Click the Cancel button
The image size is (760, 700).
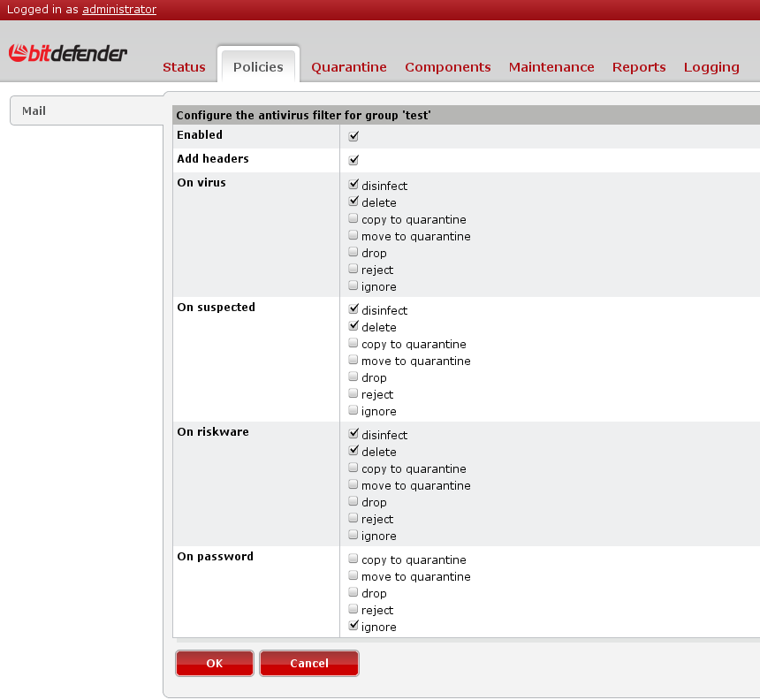point(309,663)
